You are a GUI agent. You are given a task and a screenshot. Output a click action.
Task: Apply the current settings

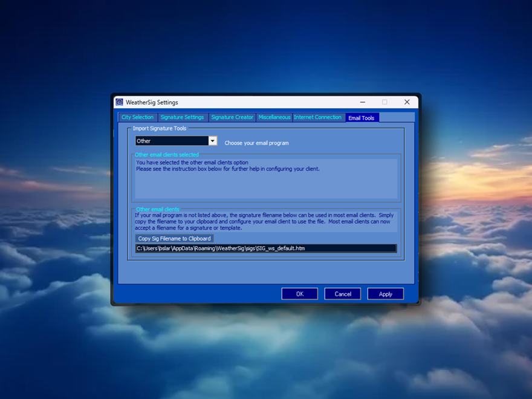point(386,294)
